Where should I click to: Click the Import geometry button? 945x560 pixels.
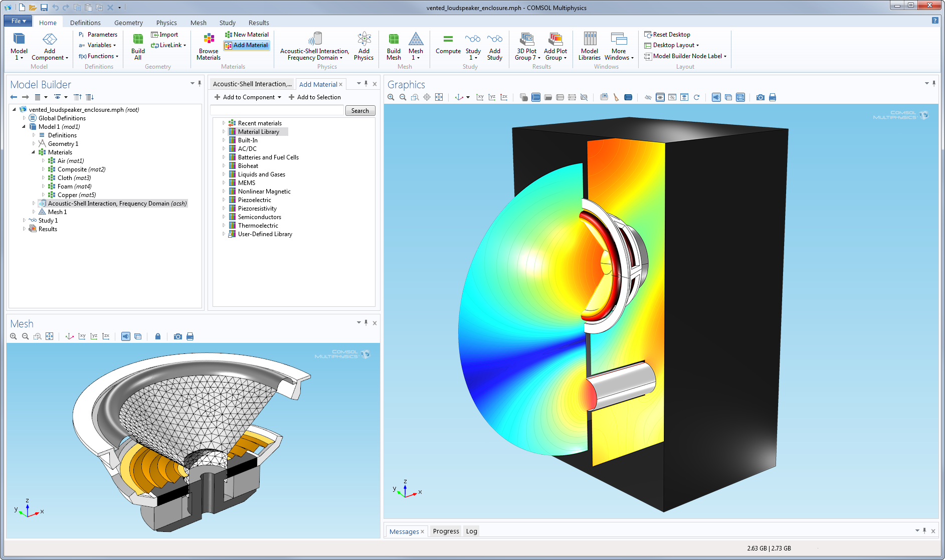164,35
